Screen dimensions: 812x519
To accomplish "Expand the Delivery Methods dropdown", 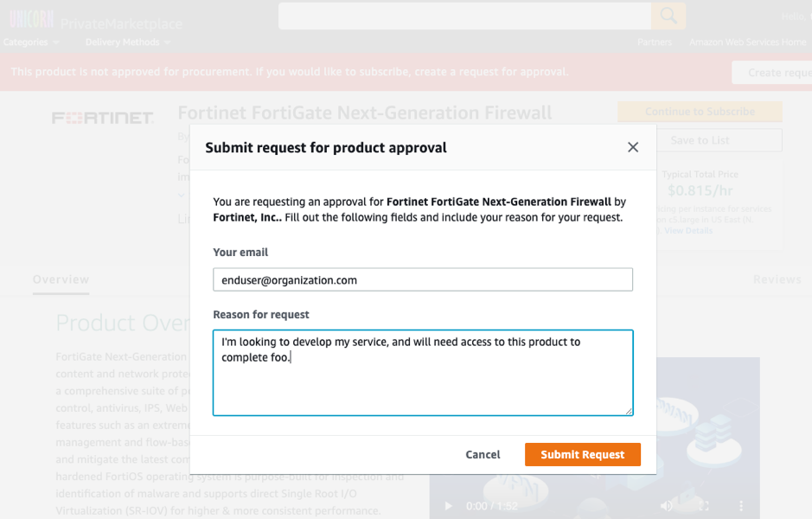I will point(126,41).
